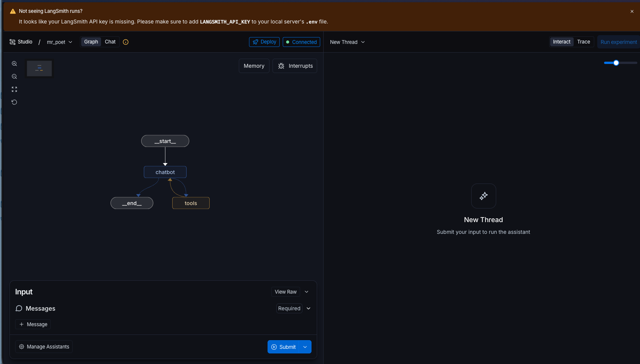
Task: Select the Trace tab
Action: click(584, 42)
